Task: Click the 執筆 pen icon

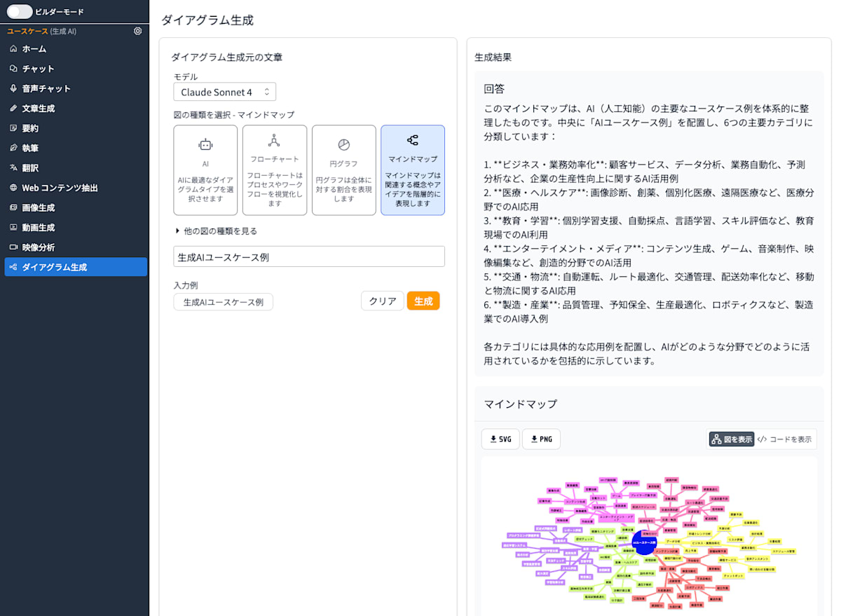Action: 13,148
